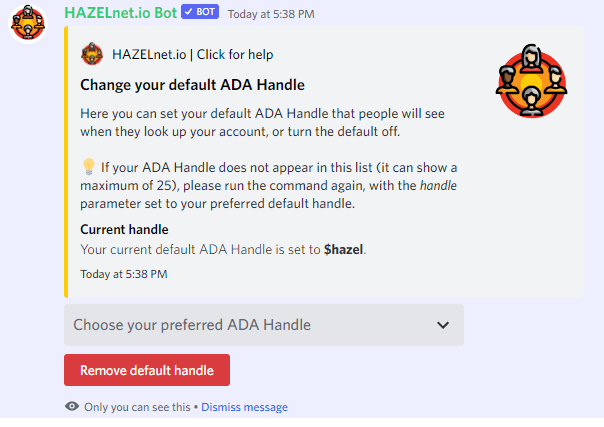Screen dimensions: 604x427
Task: Click the embed title 'Change your default ADA Handle'
Action: click(192, 85)
